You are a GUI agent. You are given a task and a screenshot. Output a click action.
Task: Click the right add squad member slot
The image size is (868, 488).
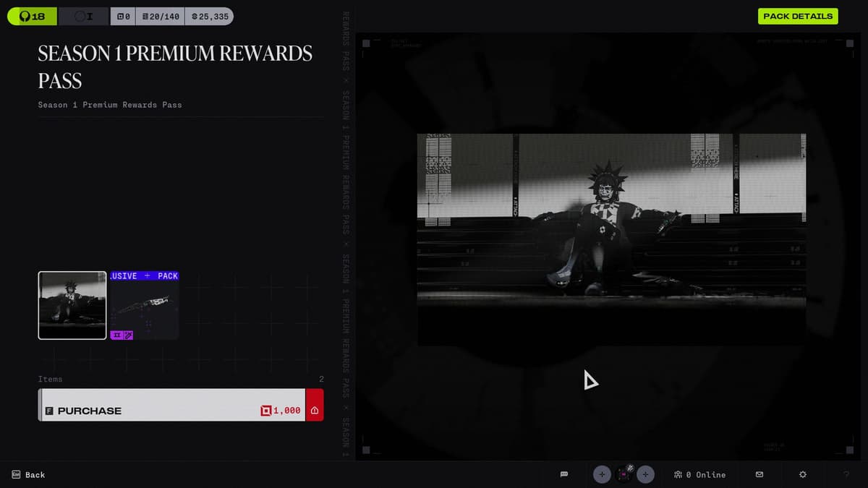pyautogui.click(x=646, y=474)
